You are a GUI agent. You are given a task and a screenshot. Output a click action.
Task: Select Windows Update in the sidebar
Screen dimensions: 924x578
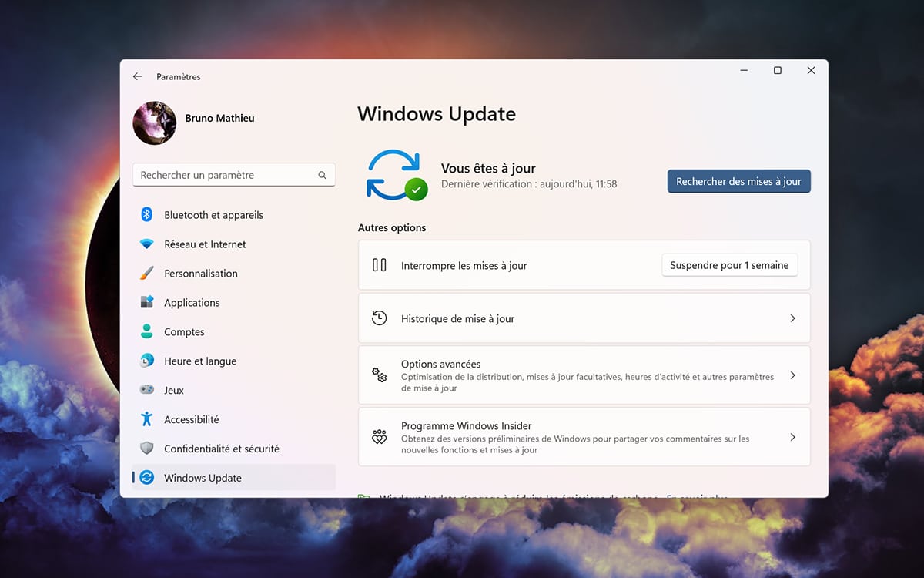[x=234, y=478]
